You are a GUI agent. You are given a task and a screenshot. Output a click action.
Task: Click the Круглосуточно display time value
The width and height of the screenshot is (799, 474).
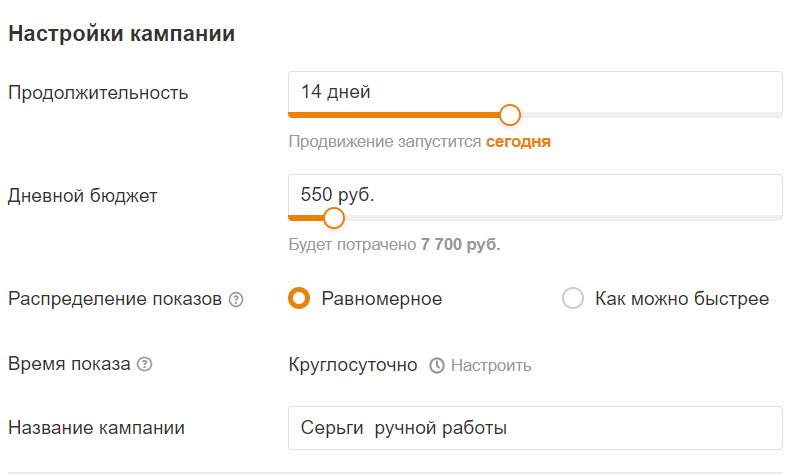coord(353,365)
